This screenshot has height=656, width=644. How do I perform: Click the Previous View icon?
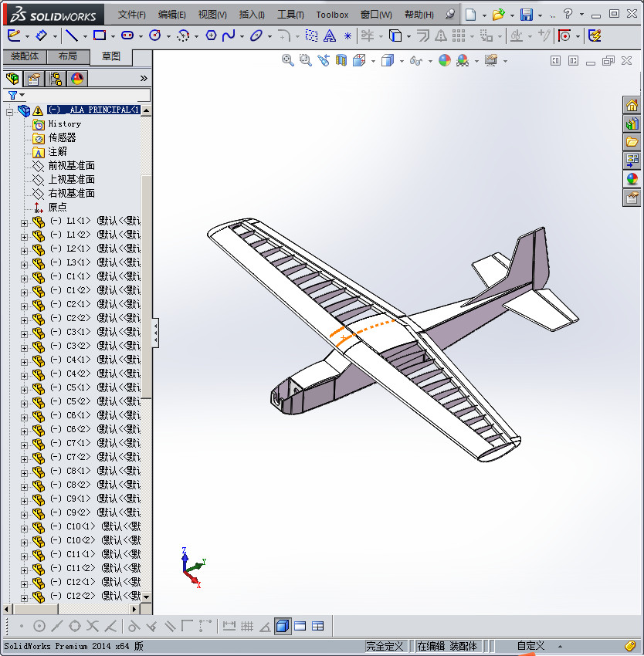point(324,61)
